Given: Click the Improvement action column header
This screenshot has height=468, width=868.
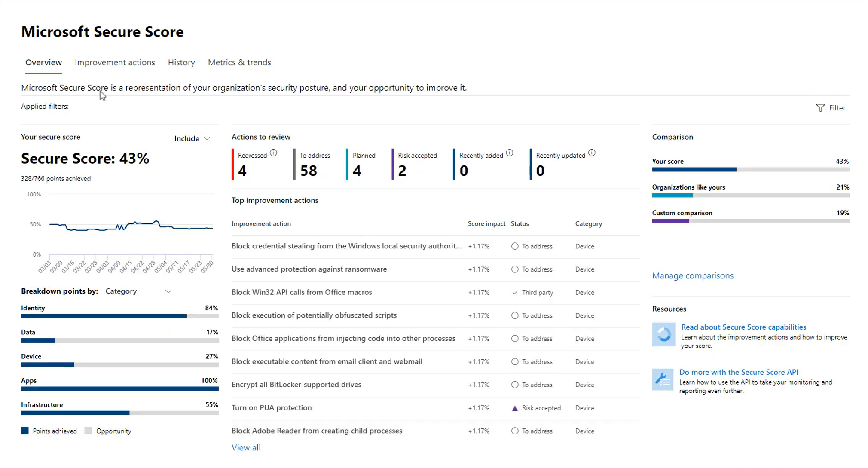Looking at the screenshot, I should [x=261, y=223].
